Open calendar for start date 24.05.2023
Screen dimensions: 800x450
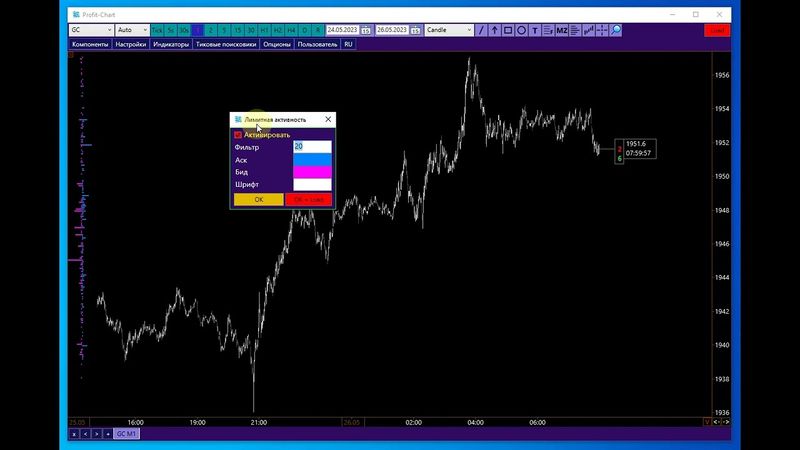point(365,30)
